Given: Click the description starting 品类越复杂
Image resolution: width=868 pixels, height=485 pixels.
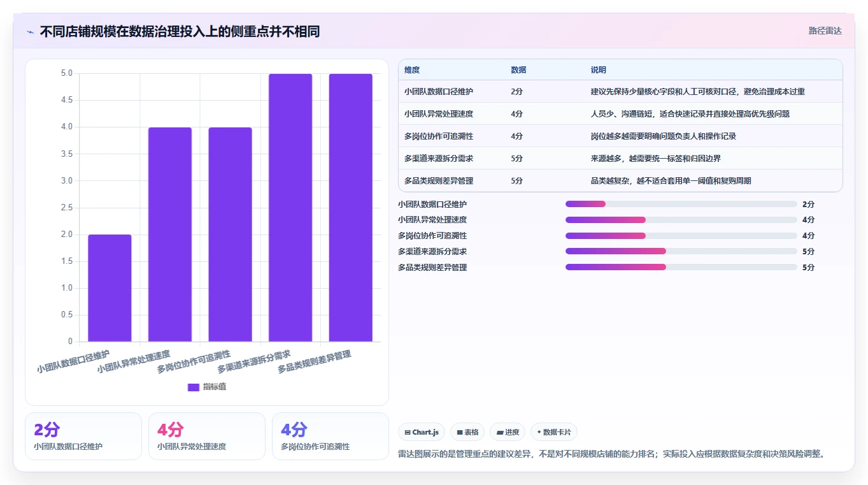Looking at the screenshot, I should click(671, 181).
